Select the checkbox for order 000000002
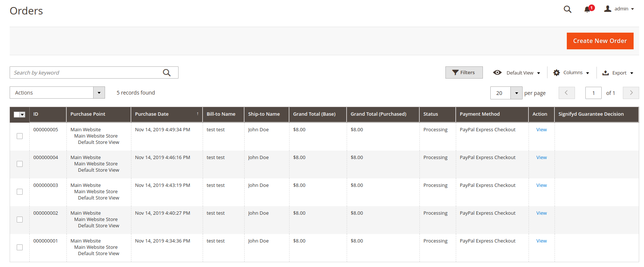 click(20, 220)
